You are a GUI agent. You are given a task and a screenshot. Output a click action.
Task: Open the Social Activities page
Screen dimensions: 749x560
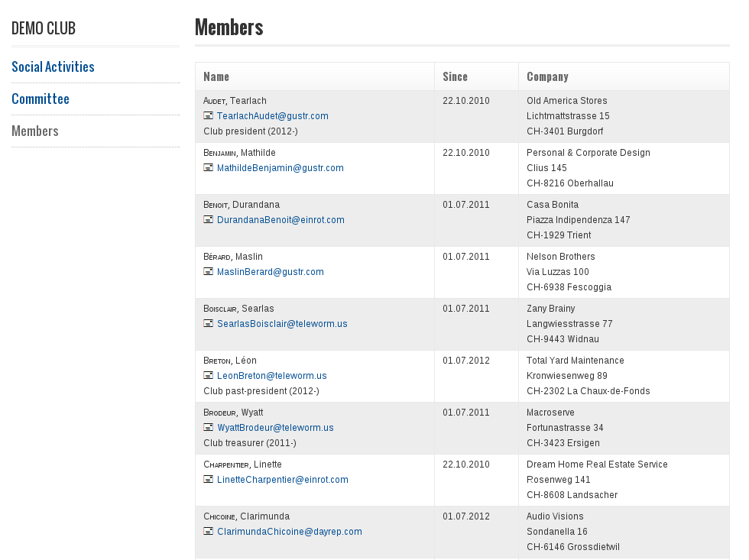[53, 66]
